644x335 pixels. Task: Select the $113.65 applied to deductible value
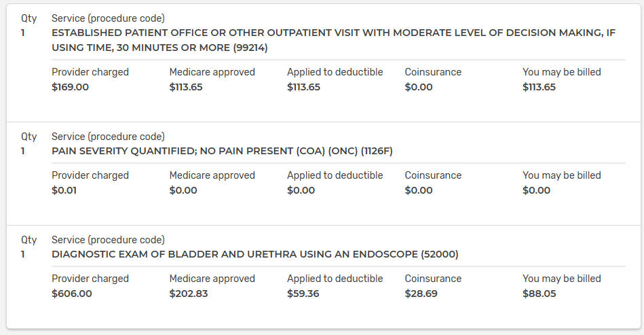tap(303, 87)
